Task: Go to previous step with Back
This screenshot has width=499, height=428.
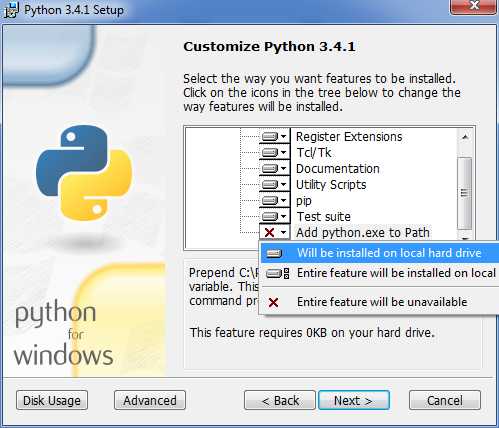Action: [280, 400]
